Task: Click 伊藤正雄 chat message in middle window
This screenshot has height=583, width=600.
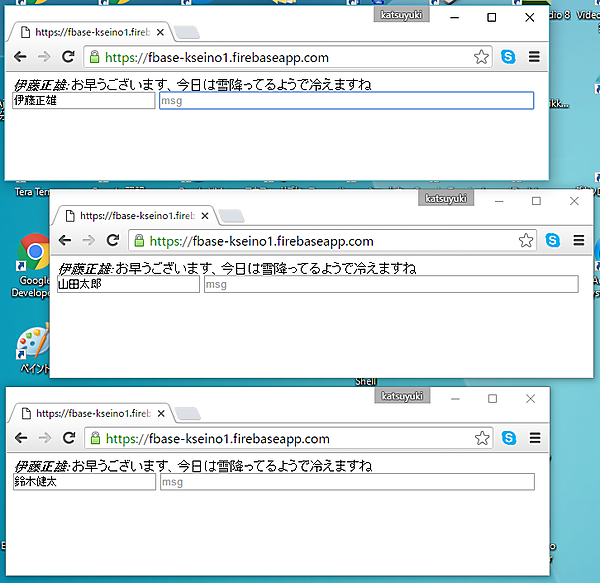Action: 237,268
